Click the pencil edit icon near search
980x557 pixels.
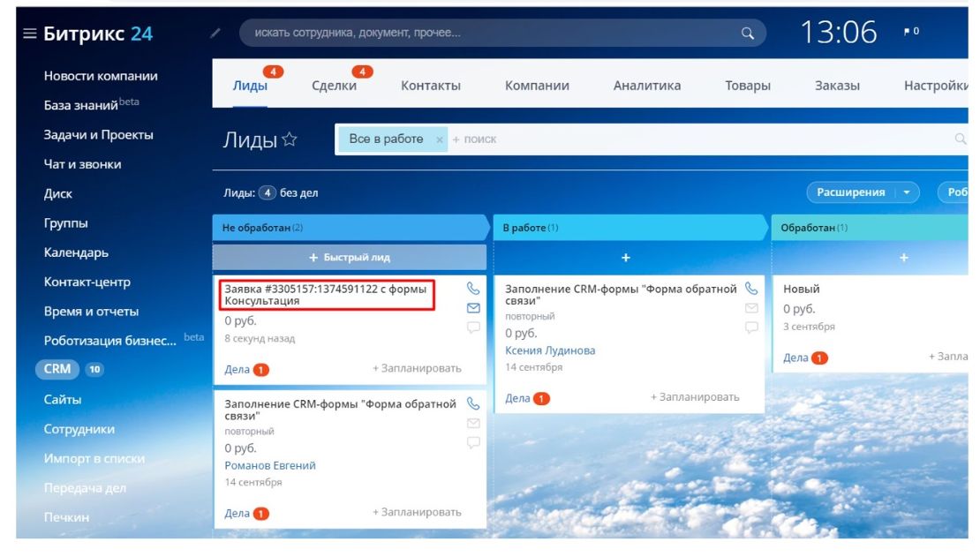pos(215,33)
